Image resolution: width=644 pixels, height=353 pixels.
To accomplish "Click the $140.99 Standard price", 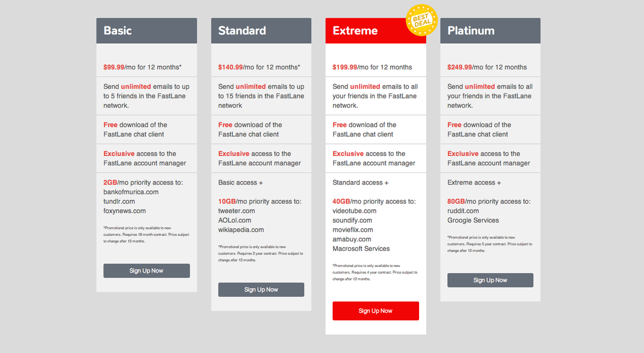I will pos(230,67).
